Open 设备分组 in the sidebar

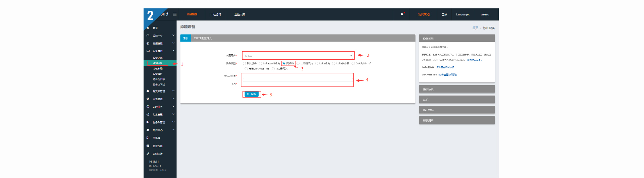(x=158, y=74)
